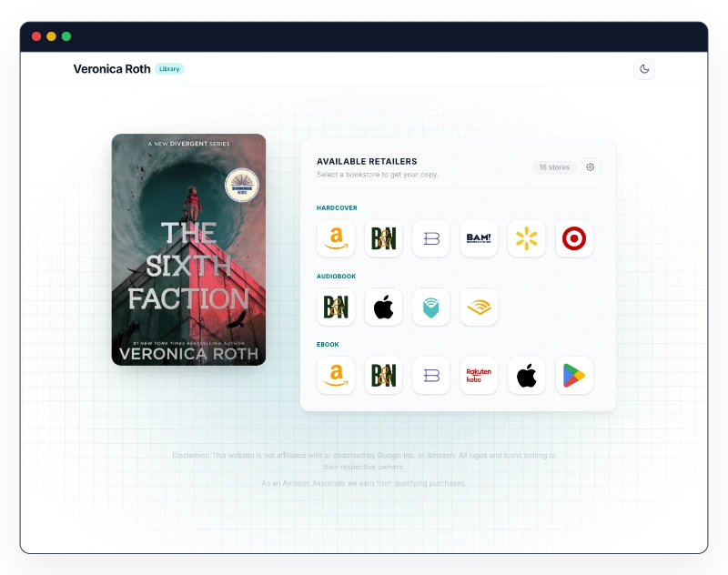
Task: Click the AUDIOBOOK section label
Action: coord(336,277)
